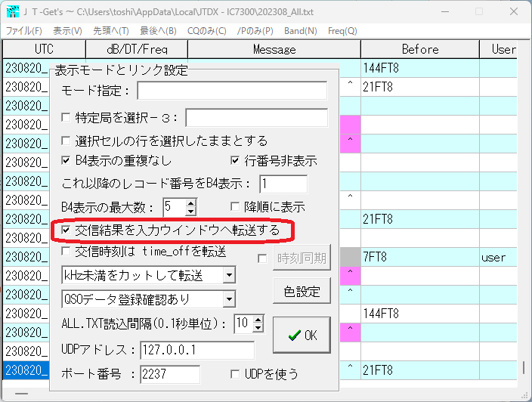This screenshot has height=402, width=532.
Task: Click the ポート番号 field showing 2237
Action: tap(170, 374)
